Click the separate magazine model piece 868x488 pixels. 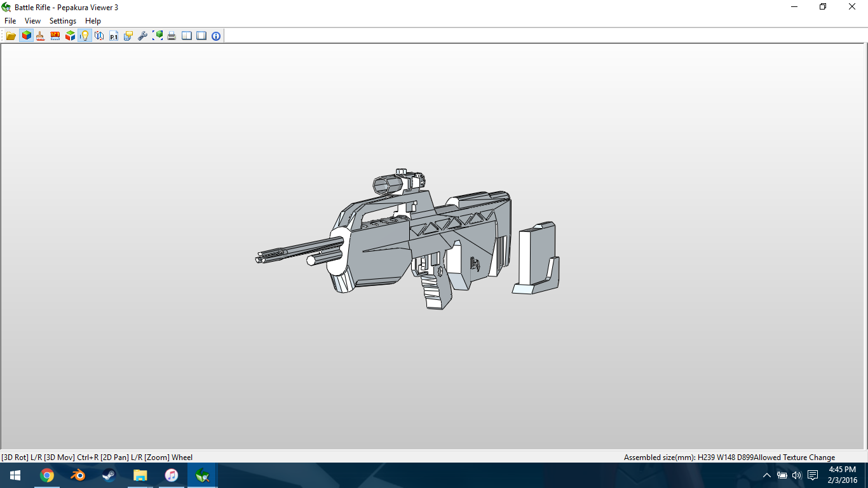point(536,257)
